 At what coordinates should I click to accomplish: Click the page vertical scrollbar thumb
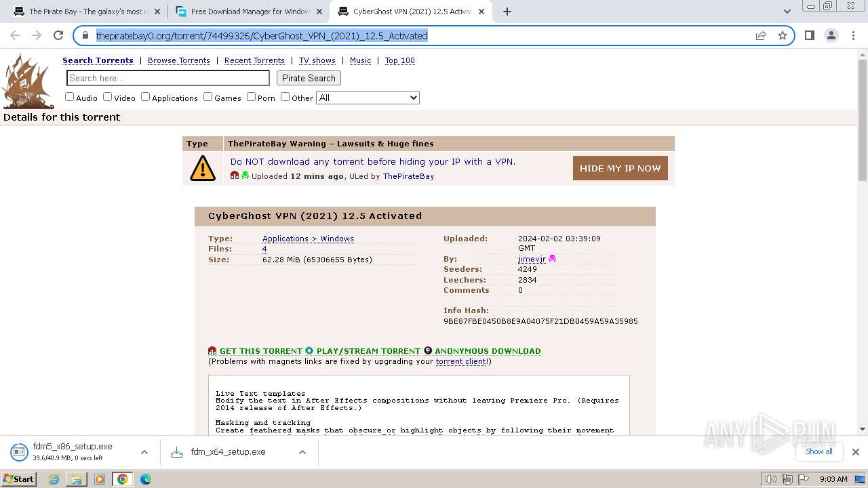click(x=862, y=119)
